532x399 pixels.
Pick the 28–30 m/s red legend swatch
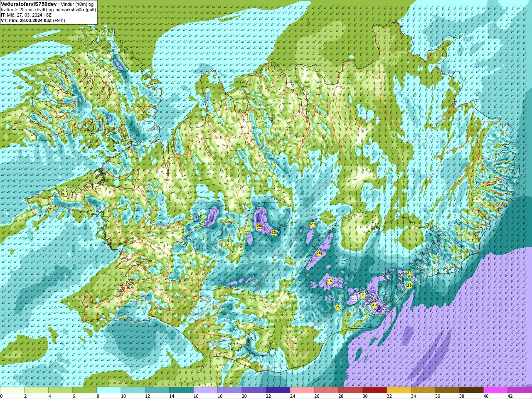coord(350,390)
